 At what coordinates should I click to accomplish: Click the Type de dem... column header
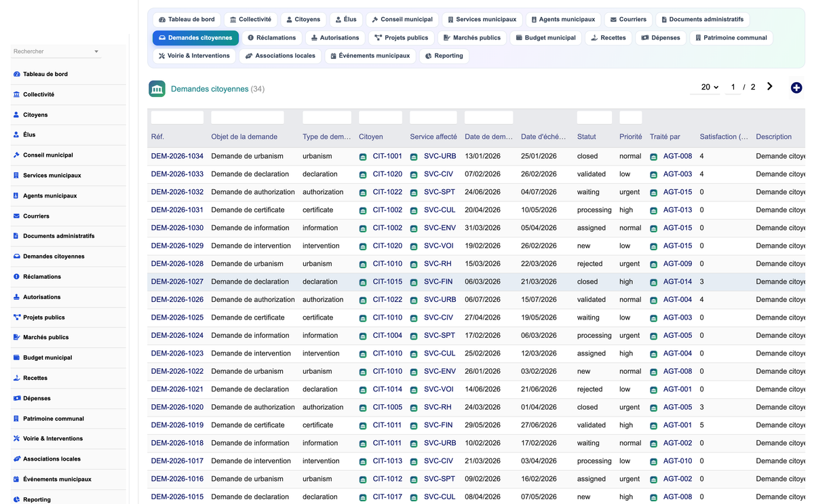(x=327, y=136)
